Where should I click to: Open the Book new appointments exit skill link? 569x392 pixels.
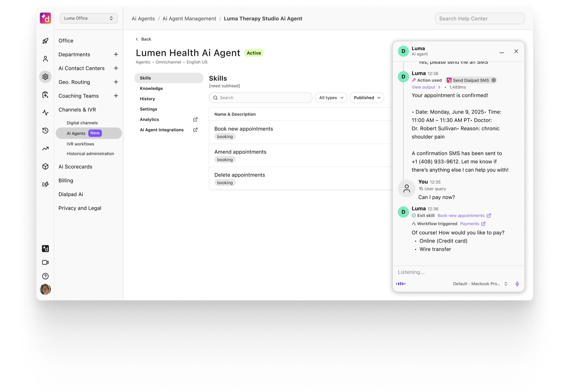[x=461, y=216]
